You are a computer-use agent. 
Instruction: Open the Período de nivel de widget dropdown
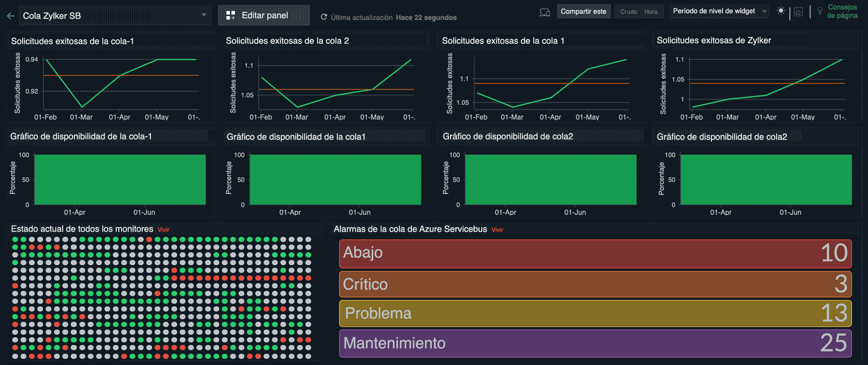719,11
